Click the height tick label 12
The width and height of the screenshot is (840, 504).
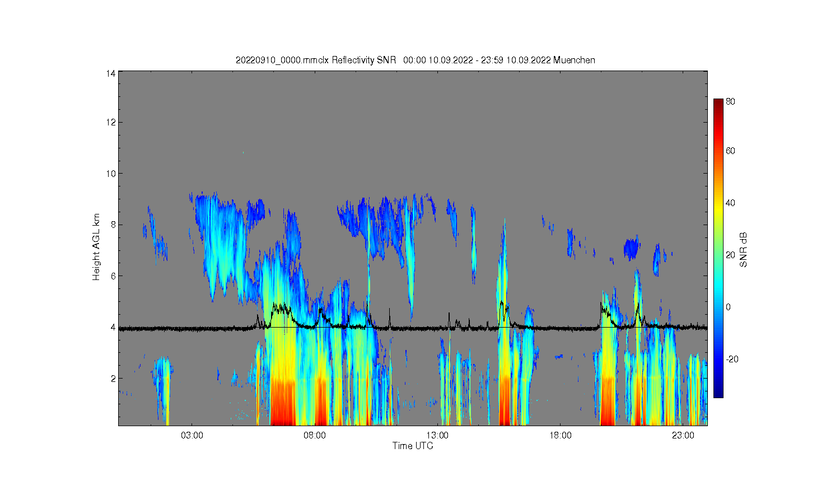(111, 122)
